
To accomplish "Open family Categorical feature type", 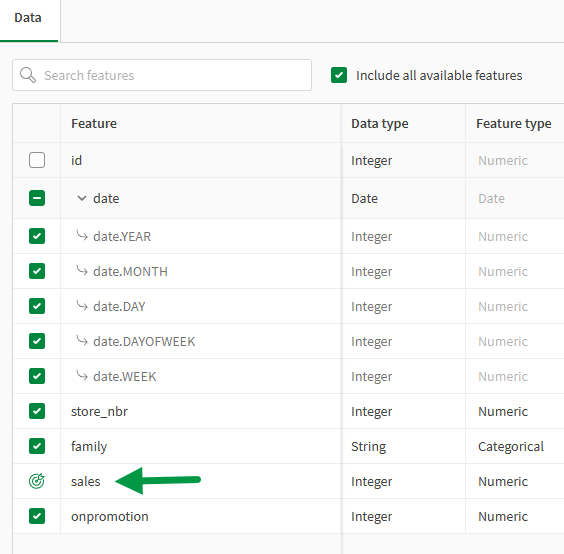I will click(x=511, y=446).
